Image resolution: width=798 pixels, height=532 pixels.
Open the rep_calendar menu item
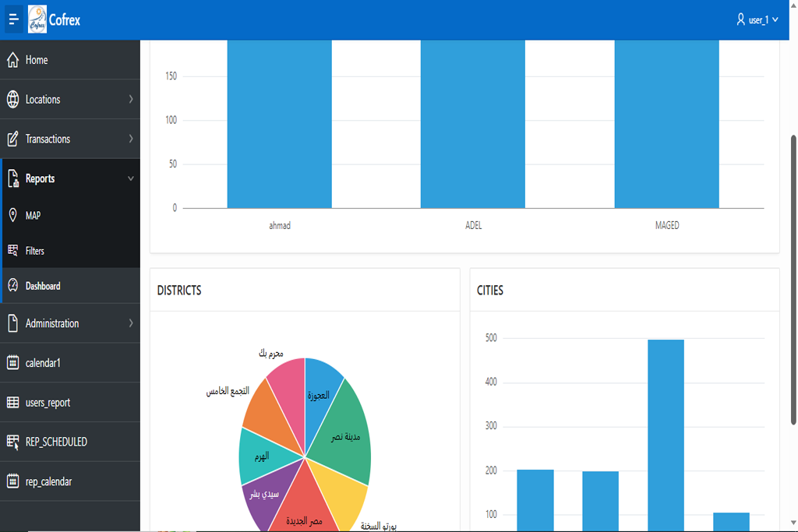[48, 481]
